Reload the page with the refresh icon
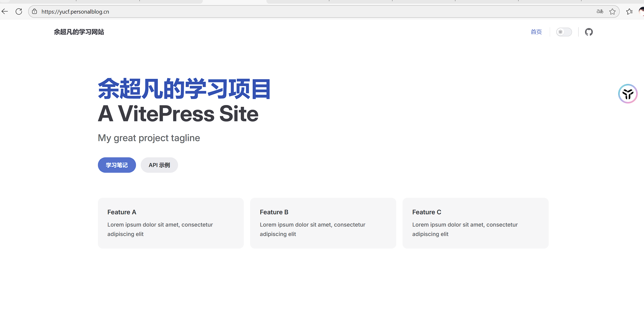 19,11
